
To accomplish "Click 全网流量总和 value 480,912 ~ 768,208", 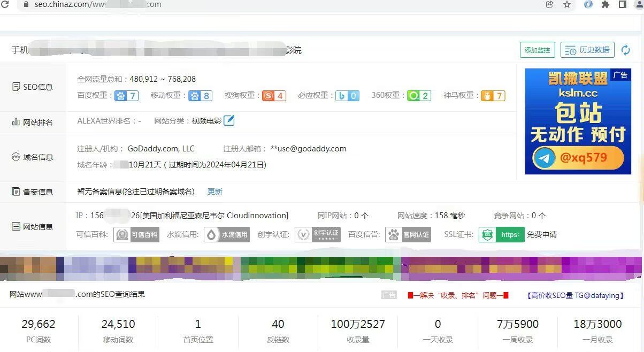I will coord(163,79).
